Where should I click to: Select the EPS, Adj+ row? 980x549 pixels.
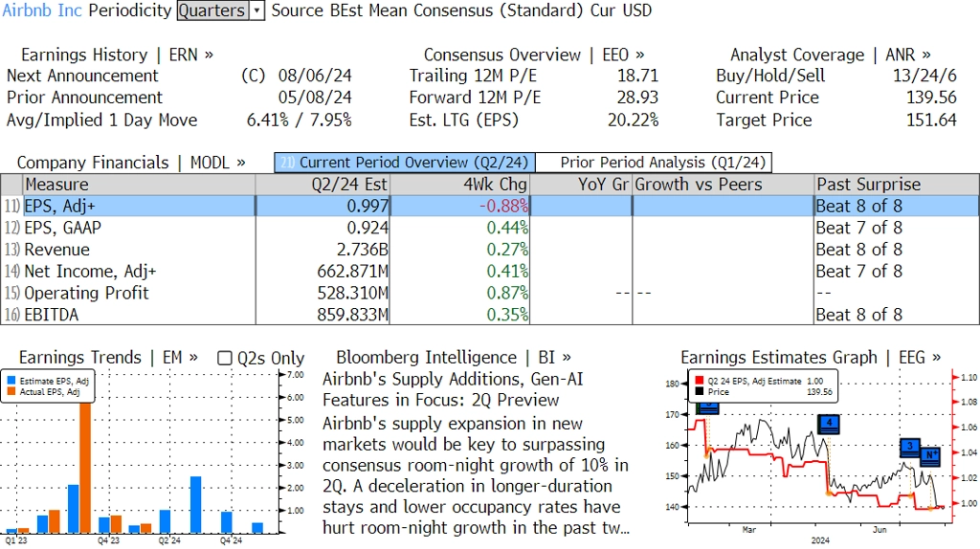point(489,206)
